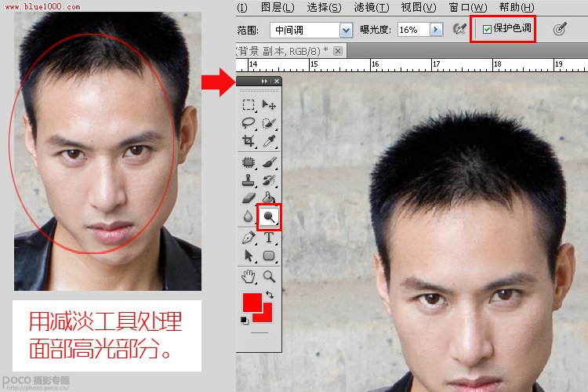The height and width of the screenshot is (392, 588).
Task: Close the floating toolbox panel
Action: click(x=277, y=82)
